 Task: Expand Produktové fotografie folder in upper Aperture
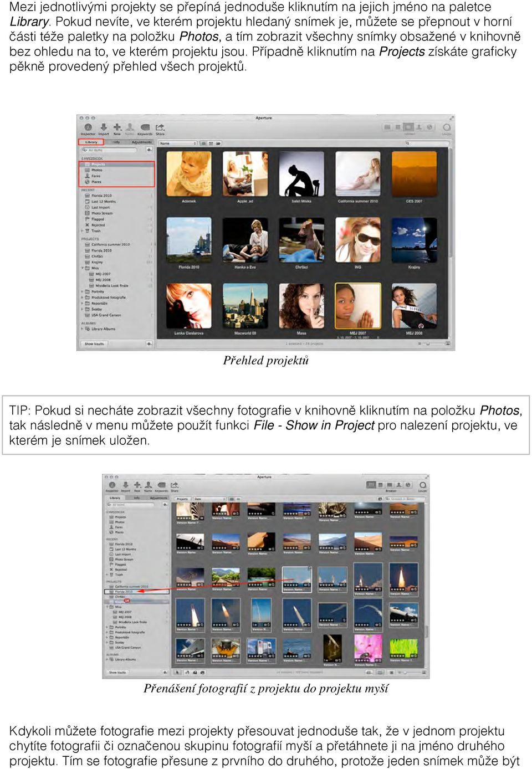83,298
